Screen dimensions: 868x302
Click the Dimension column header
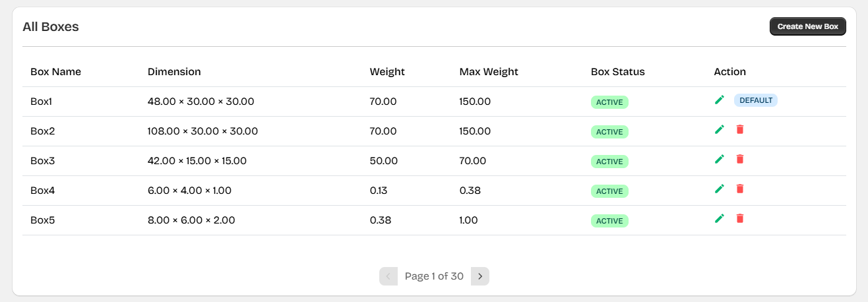tap(174, 71)
